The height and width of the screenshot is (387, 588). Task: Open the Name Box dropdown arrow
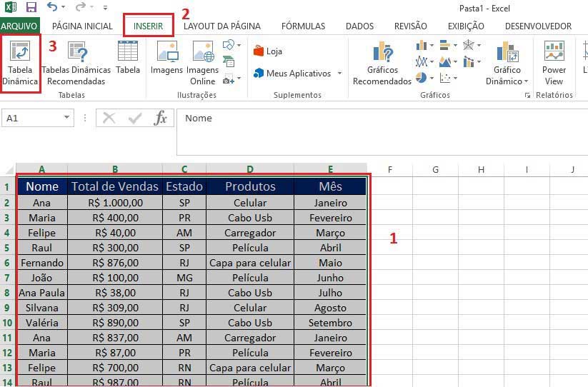tap(67, 119)
